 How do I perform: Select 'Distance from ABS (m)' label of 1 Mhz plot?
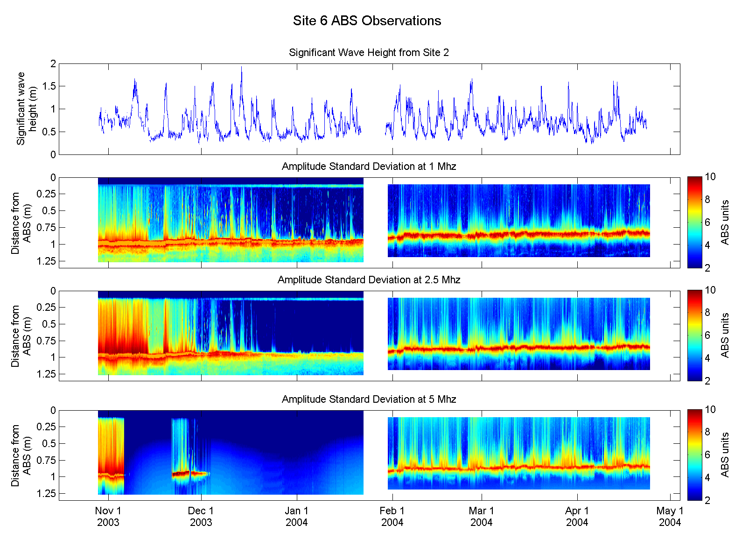21,223
